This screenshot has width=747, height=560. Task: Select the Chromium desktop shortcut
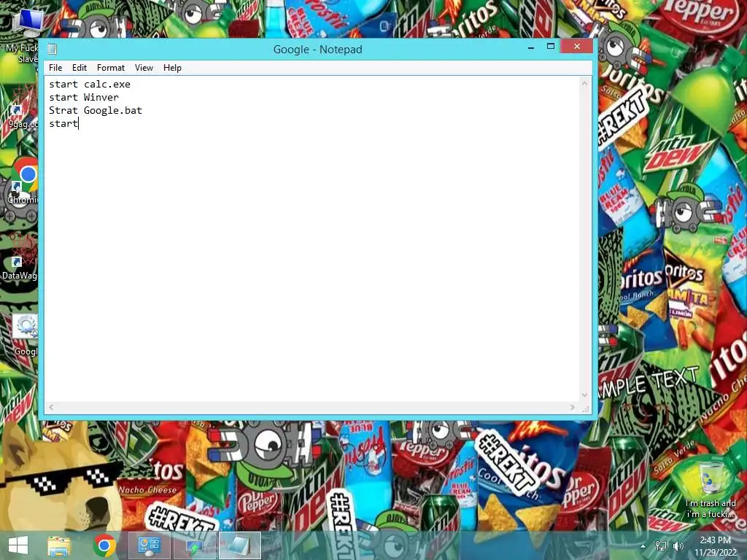pos(23,181)
